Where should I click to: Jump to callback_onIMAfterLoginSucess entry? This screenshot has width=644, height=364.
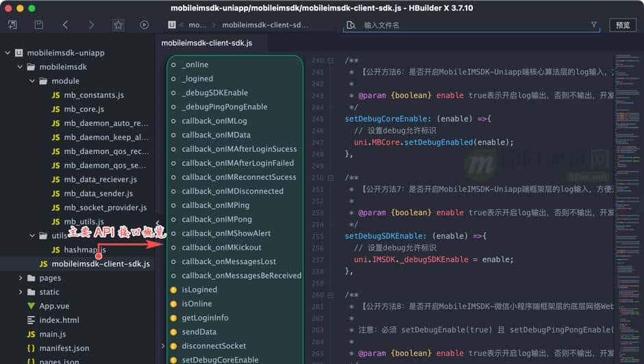tap(240, 149)
